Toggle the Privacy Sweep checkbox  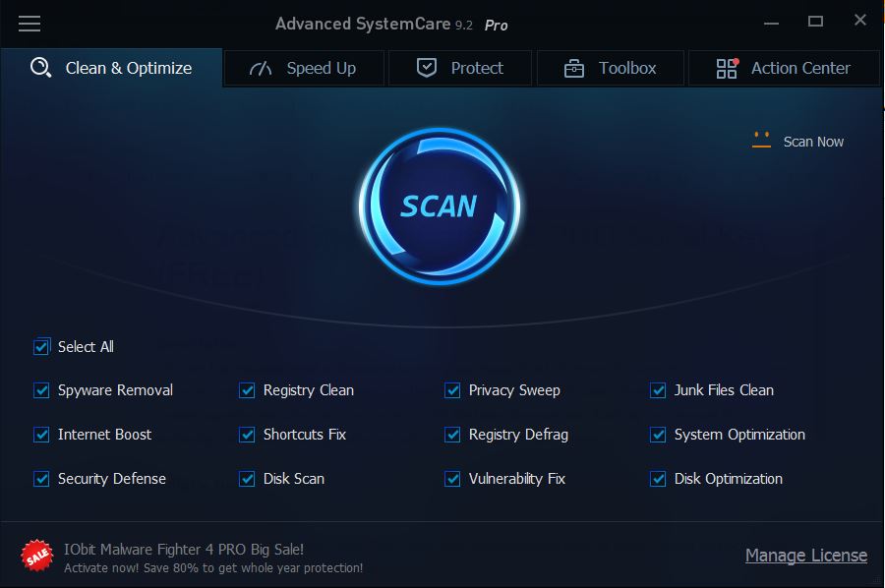(452, 390)
